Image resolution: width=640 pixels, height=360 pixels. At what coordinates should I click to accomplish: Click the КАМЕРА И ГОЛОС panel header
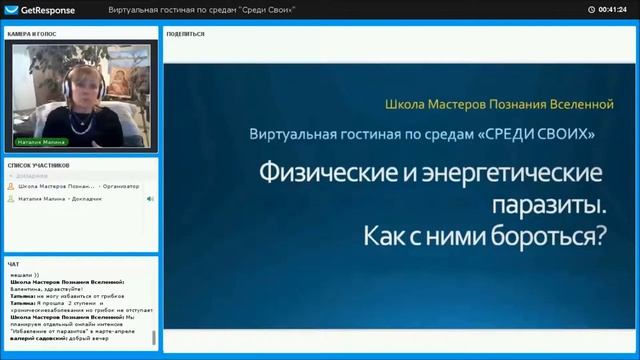[32, 34]
